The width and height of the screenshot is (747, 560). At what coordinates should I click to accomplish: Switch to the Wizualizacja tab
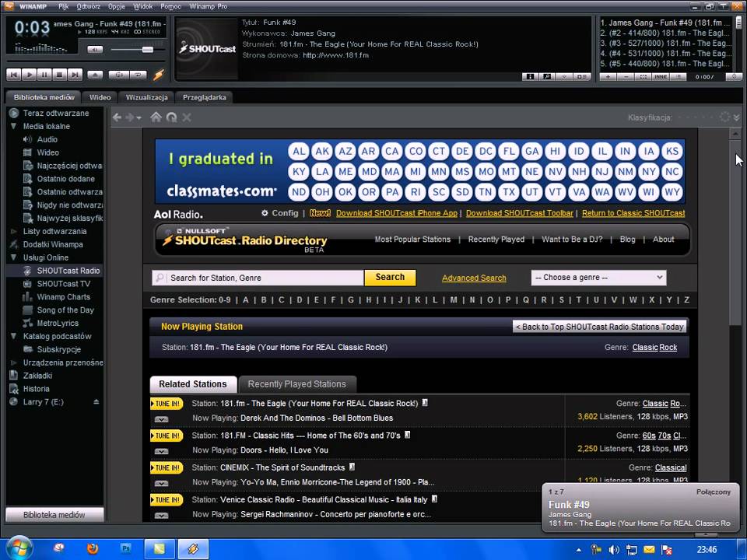click(146, 97)
